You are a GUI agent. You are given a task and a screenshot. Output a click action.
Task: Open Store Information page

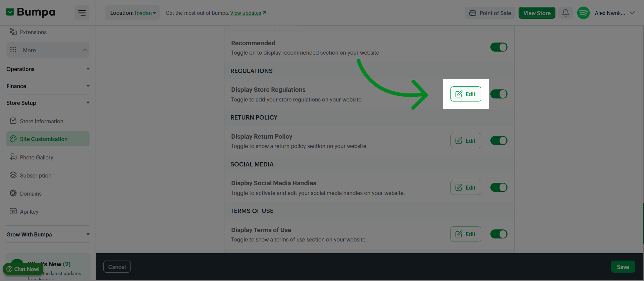(x=48, y=121)
